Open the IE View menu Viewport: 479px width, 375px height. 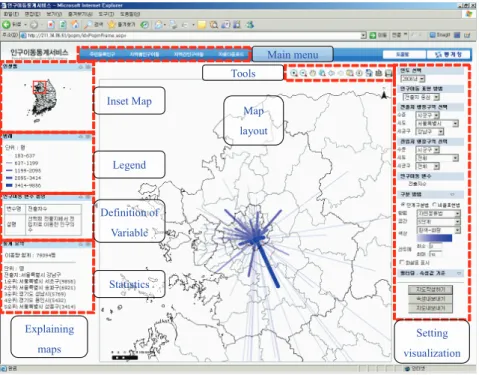pos(54,14)
